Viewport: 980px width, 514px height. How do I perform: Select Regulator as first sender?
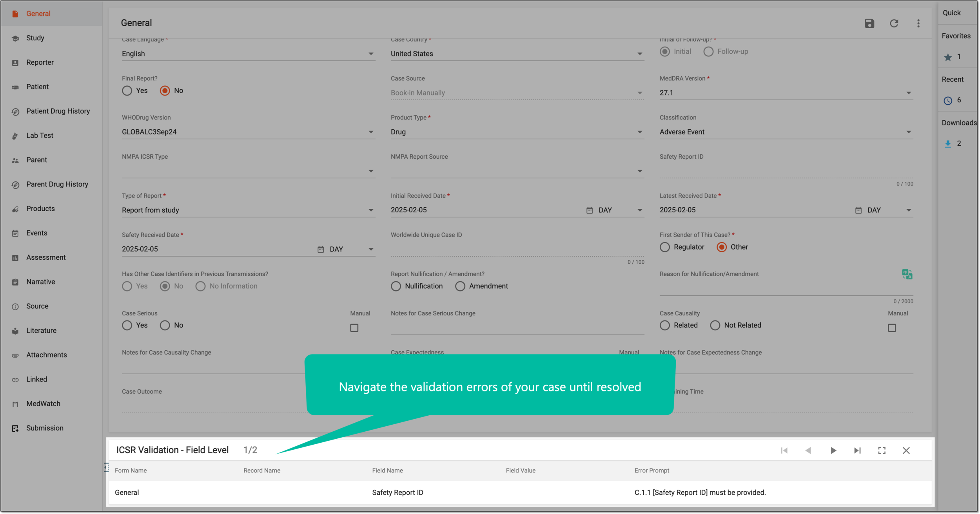click(665, 247)
